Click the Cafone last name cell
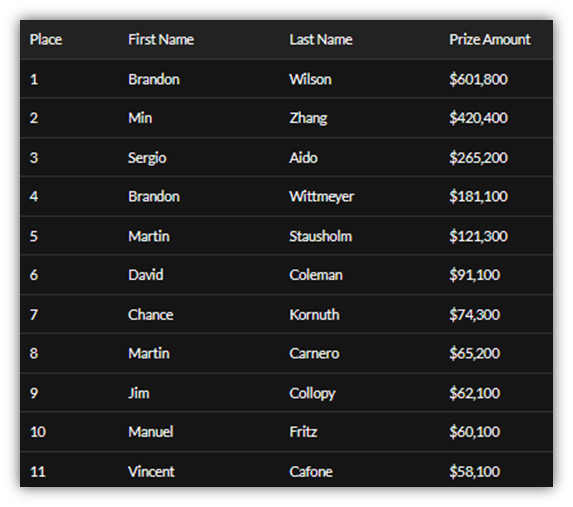 coord(311,472)
